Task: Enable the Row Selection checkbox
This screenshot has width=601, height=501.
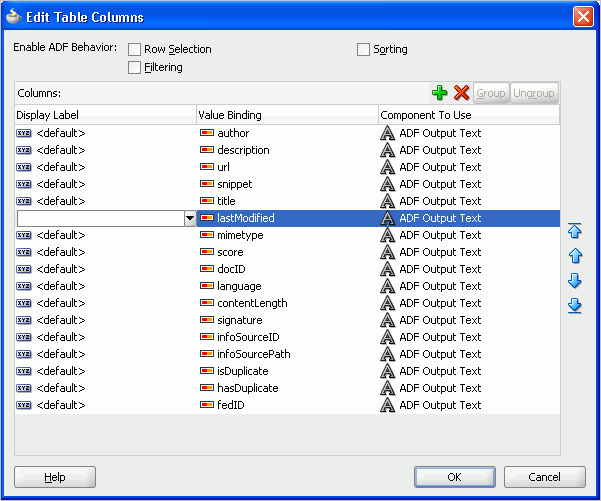Action: coord(134,49)
